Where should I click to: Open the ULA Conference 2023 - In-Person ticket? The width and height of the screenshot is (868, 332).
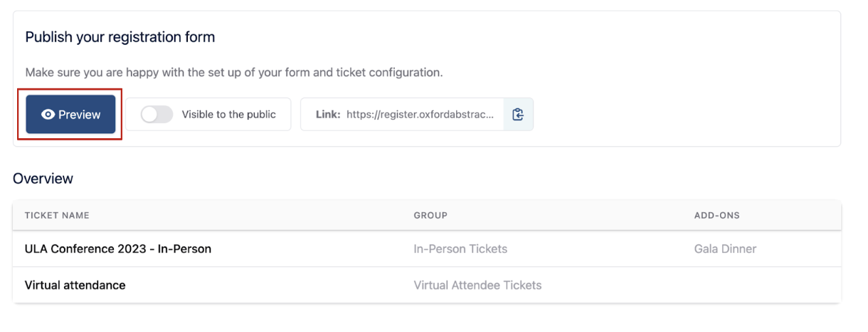(118, 249)
